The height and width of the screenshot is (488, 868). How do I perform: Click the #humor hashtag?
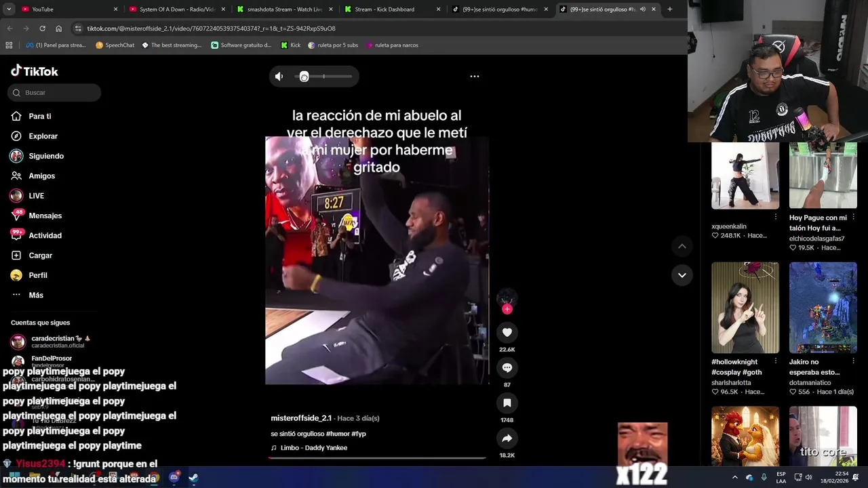coord(337,434)
